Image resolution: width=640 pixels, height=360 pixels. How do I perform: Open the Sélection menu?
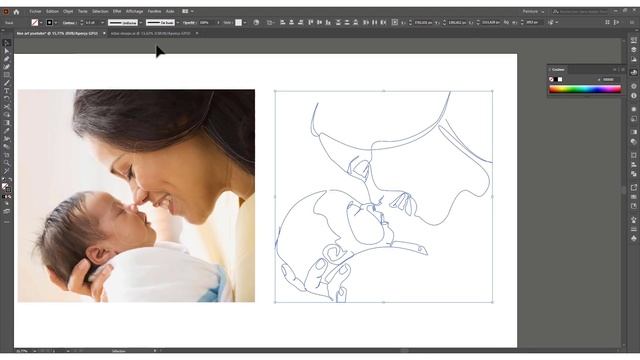click(x=100, y=11)
